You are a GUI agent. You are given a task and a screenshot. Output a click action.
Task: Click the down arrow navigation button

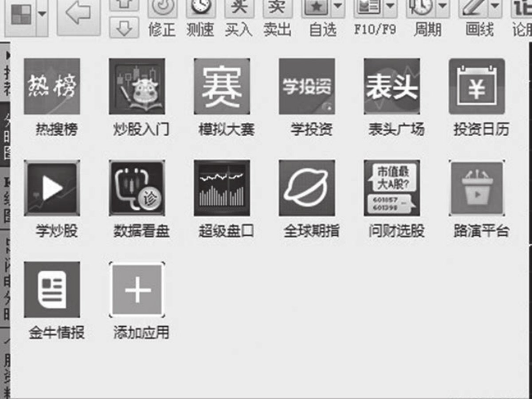pyautogui.click(x=124, y=28)
